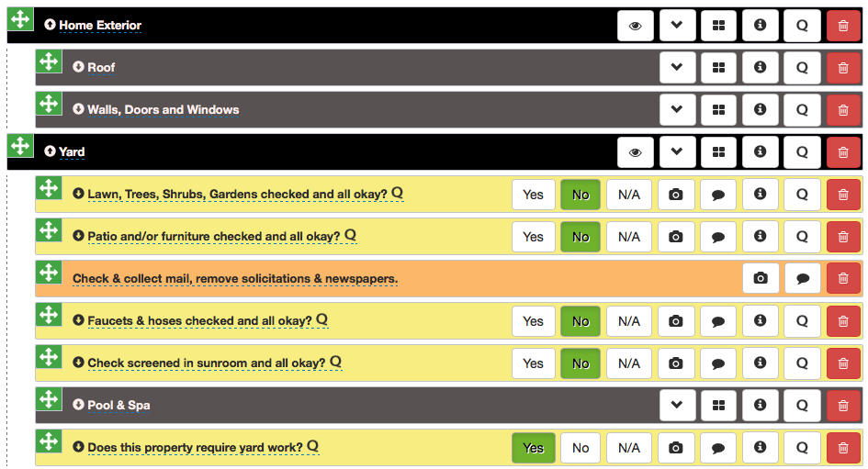Collapse Yard using the arrow before its title
The image size is (868, 469).
[x=50, y=151]
